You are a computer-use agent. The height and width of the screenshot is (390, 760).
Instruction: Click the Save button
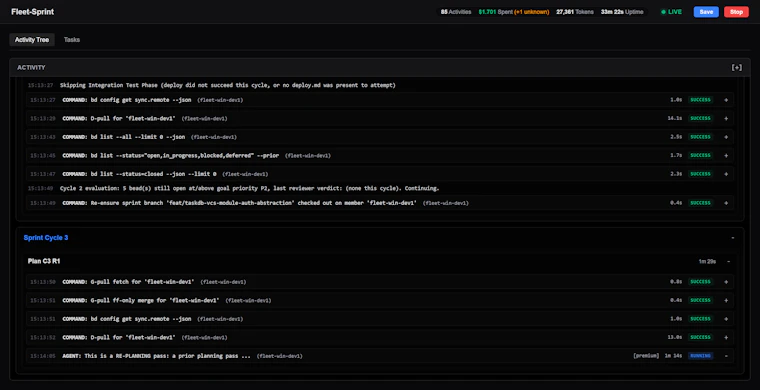pos(706,12)
